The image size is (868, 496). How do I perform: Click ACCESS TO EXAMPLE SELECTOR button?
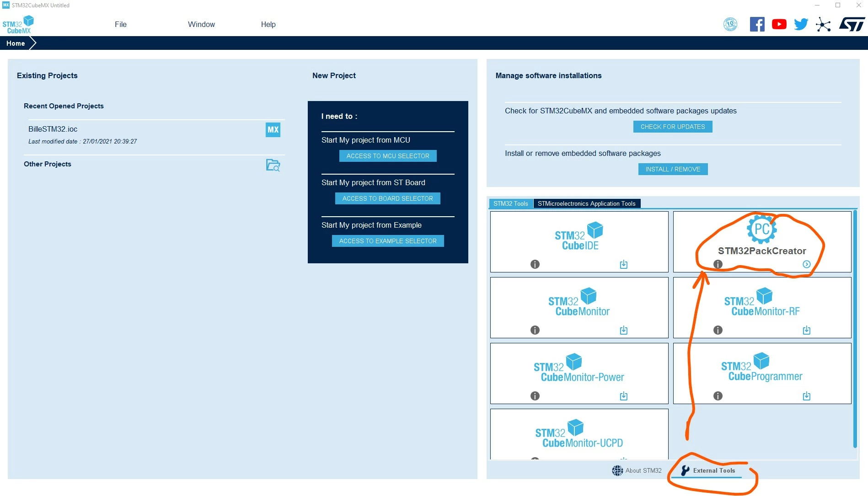[388, 241]
